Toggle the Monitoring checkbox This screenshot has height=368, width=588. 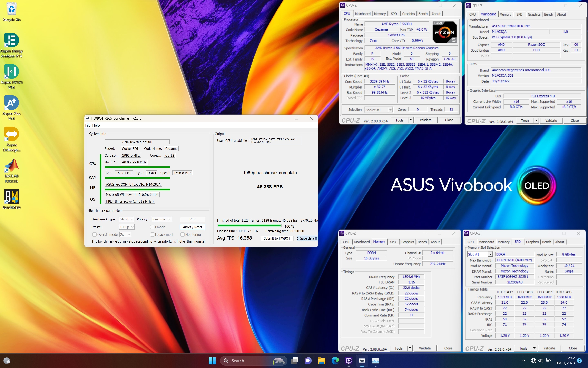[x=183, y=234]
